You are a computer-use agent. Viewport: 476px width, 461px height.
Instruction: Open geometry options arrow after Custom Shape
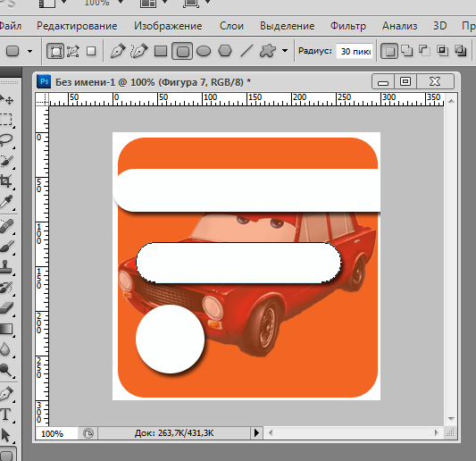(285, 51)
